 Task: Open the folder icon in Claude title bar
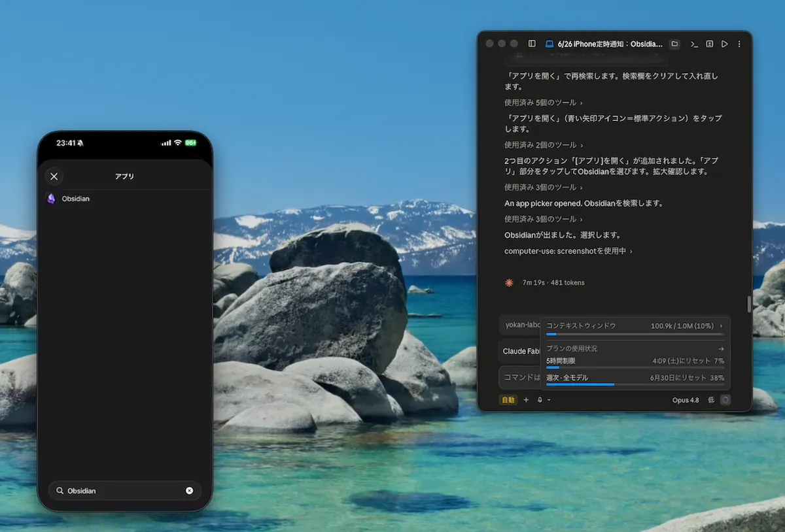(x=674, y=44)
